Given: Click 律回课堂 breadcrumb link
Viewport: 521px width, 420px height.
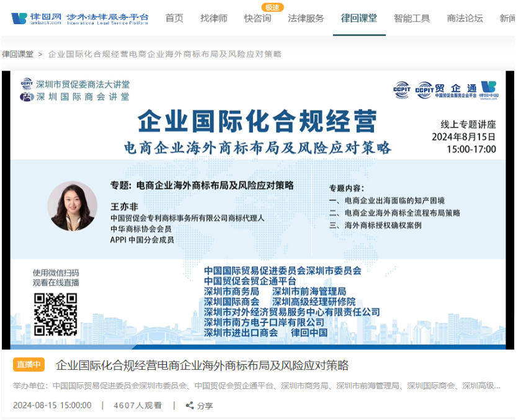Looking at the screenshot, I should coord(17,54).
